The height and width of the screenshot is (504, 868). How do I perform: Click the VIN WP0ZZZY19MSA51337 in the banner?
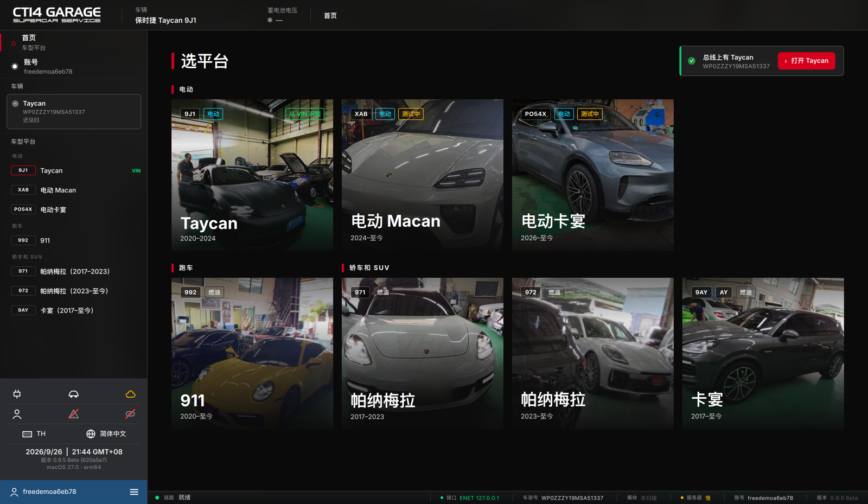click(x=736, y=66)
